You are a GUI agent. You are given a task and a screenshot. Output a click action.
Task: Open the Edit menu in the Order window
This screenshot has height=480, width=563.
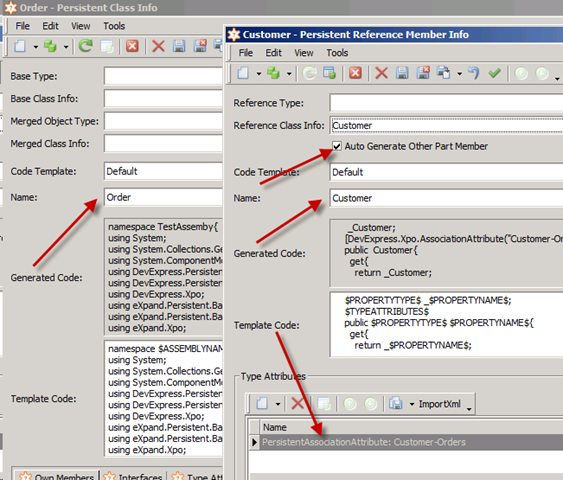[x=50, y=26]
